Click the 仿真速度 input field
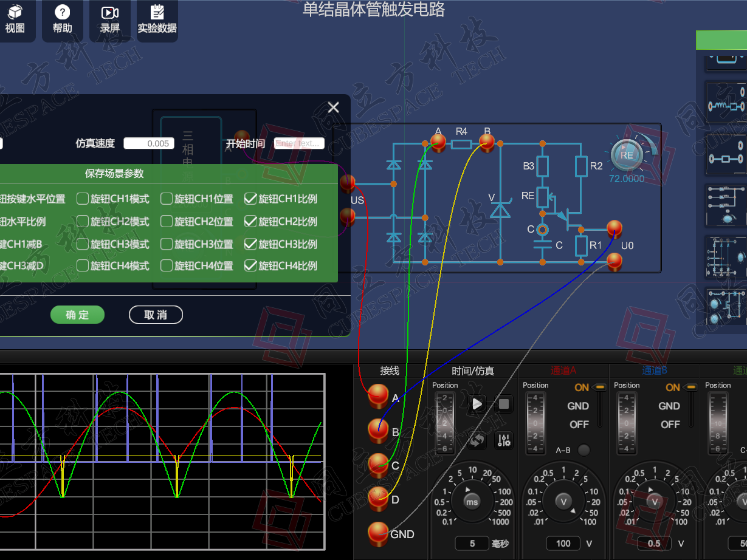This screenshot has width=747, height=560. pos(149,143)
